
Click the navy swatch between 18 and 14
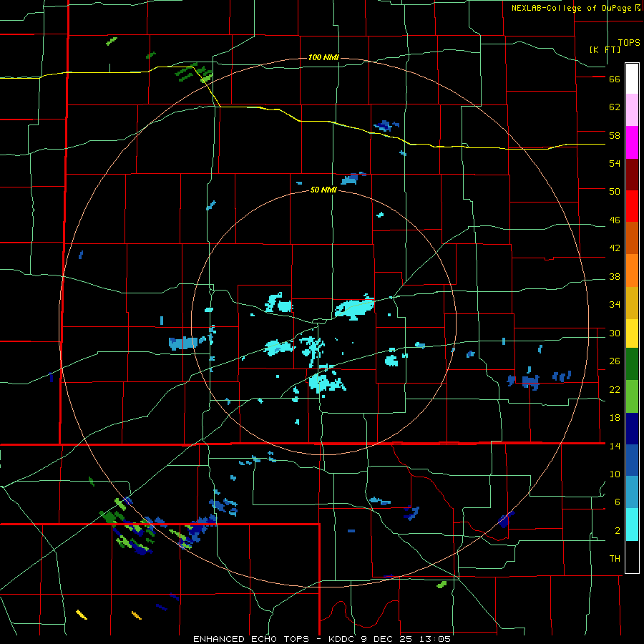632,429
